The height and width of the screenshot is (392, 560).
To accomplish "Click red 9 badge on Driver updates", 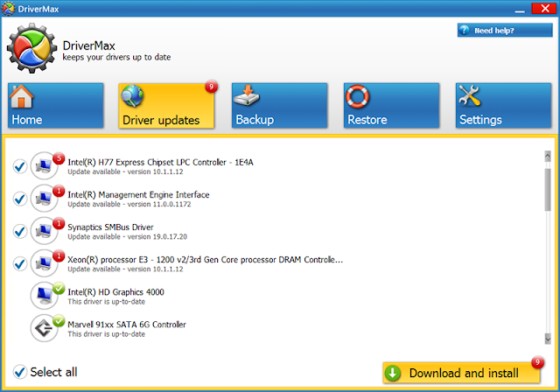I will click(211, 87).
